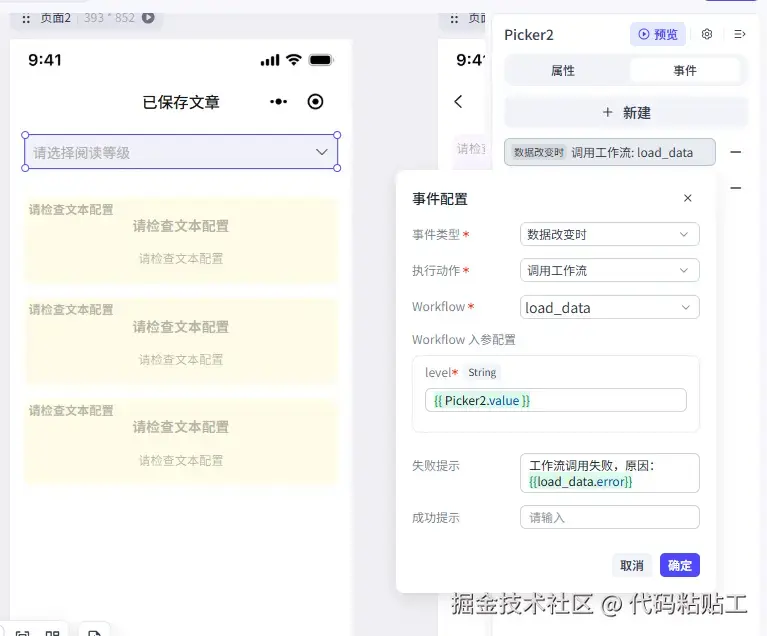
Task: Click the String type tag next to level
Action: (482, 373)
